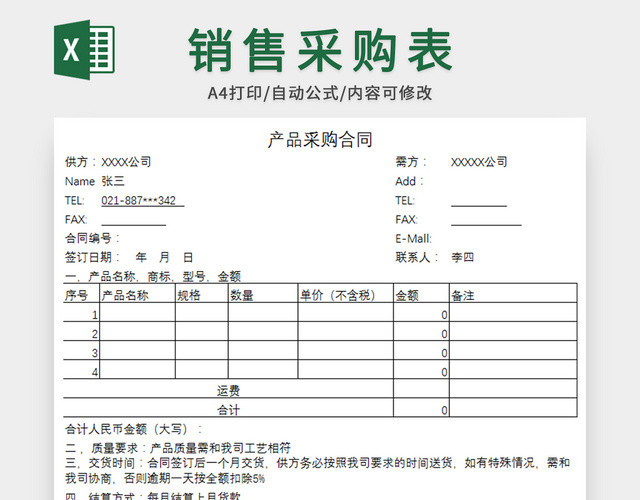
Task: Select the '一、产品名称、商标、型号、金额' heading
Action: point(153,277)
